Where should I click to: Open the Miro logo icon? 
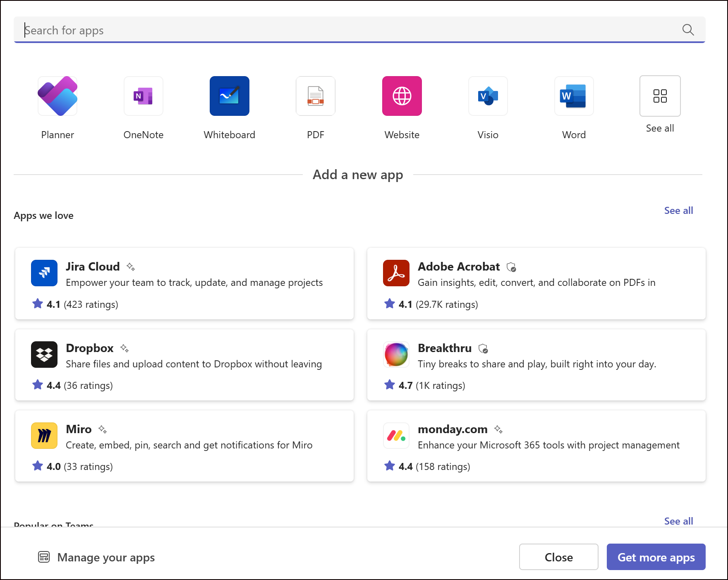44,436
